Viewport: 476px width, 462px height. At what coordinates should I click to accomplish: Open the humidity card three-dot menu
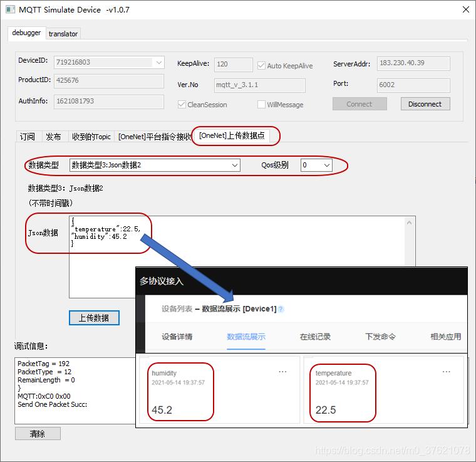(x=282, y=372)
